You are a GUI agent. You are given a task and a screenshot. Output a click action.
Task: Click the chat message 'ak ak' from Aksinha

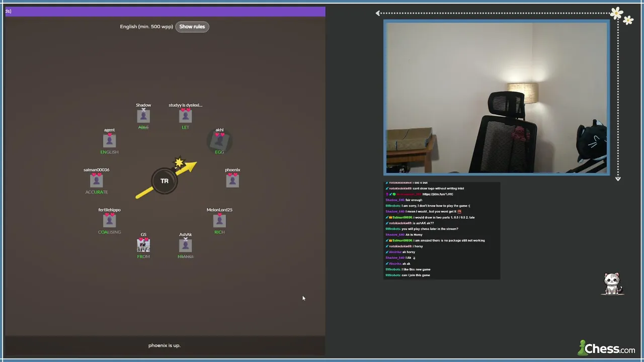407,263
